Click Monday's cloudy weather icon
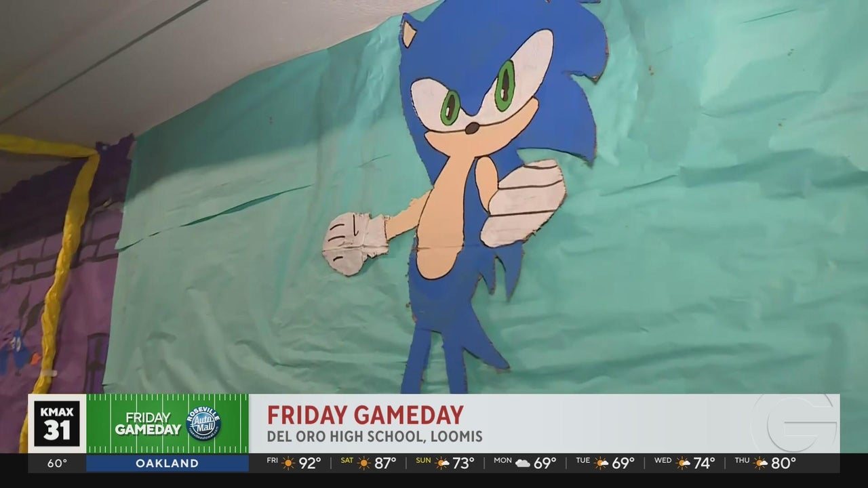 click(522, 464)
